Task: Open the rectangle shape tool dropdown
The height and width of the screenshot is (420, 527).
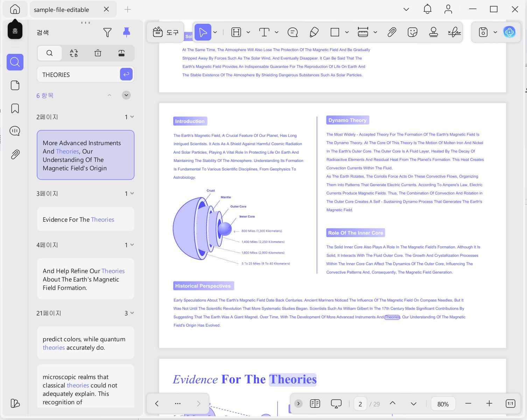Action: 347,33
